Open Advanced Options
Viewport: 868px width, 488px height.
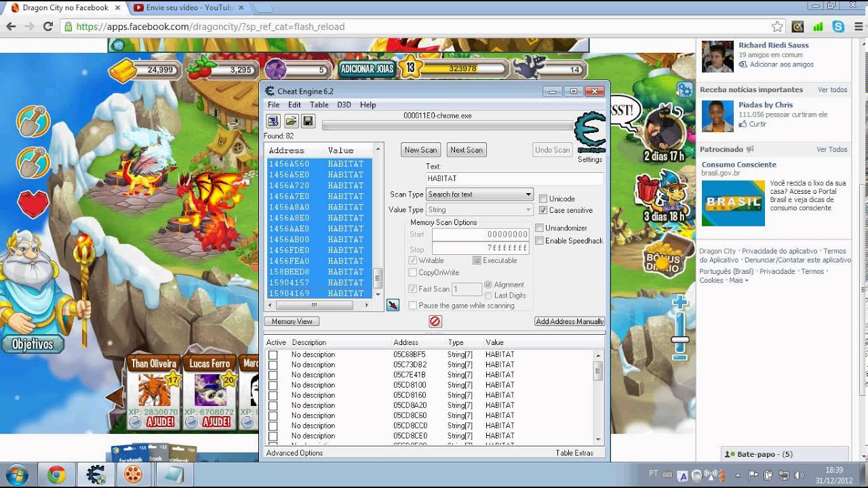[294, 453]
